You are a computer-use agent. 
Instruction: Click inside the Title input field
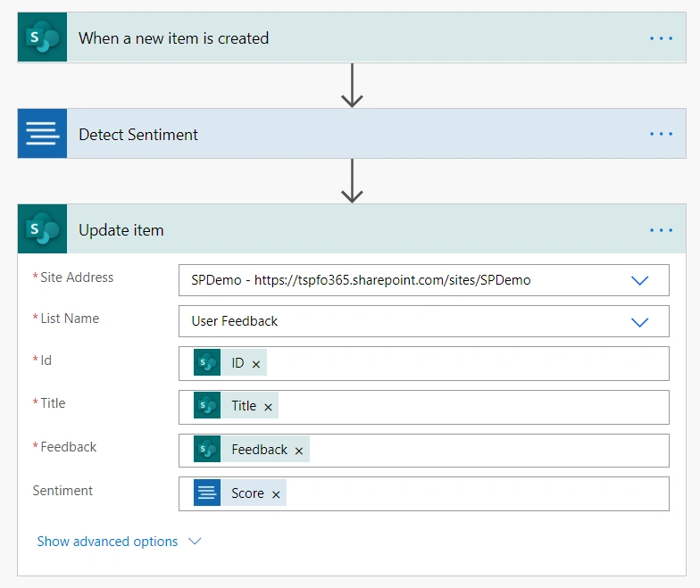[423, 407]
